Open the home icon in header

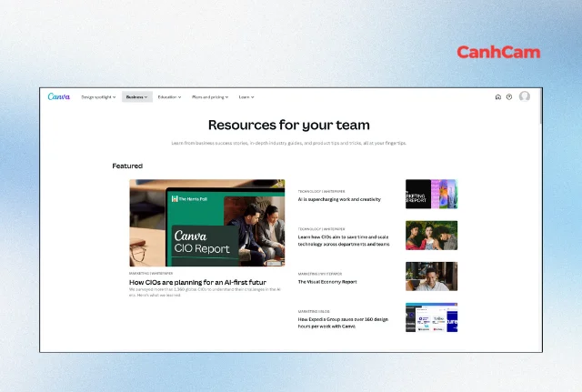coord(498,97)
